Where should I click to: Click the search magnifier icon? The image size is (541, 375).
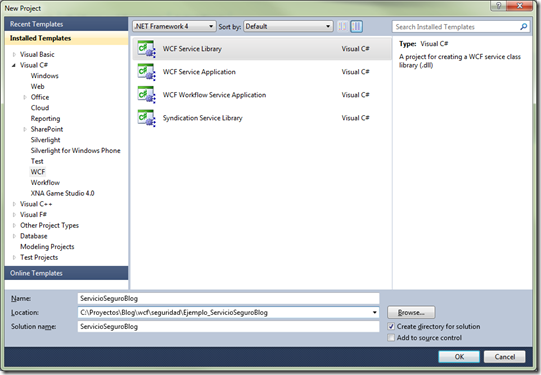click(x=523, y=27)
